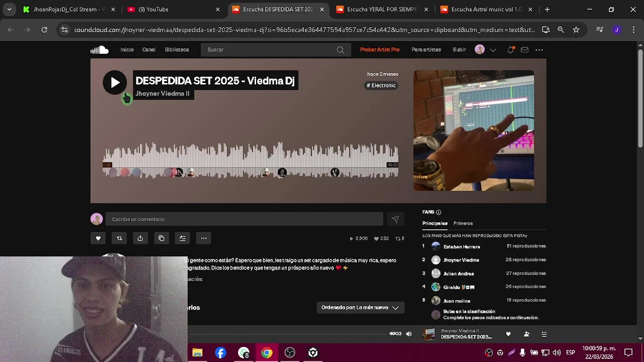
Task: Share the track
Action: point(140,238)
